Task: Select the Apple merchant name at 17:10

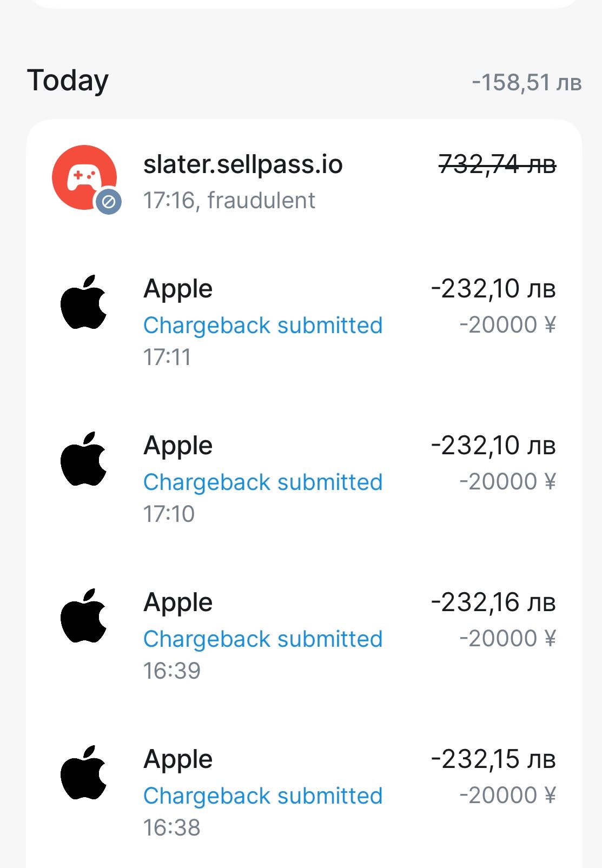Action: 178,446
